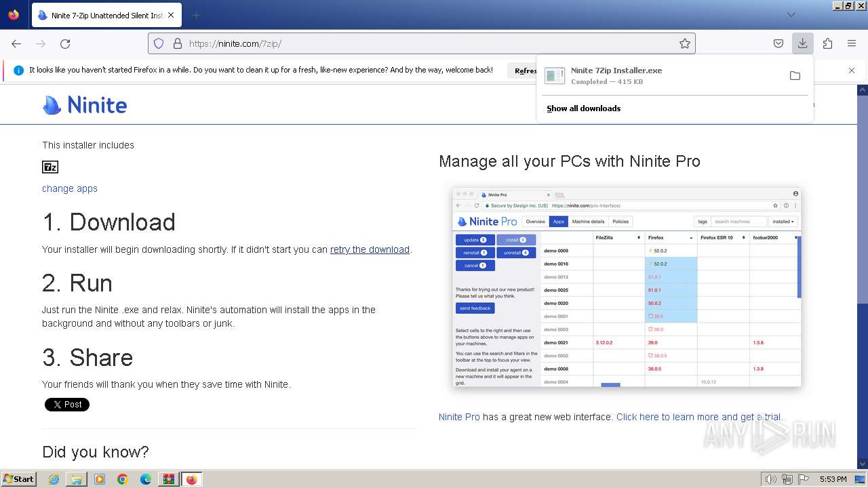Open the WinRAR-style taskbar app icon
The height and width of the screenshot is (488, 868).
click(168, 479)
